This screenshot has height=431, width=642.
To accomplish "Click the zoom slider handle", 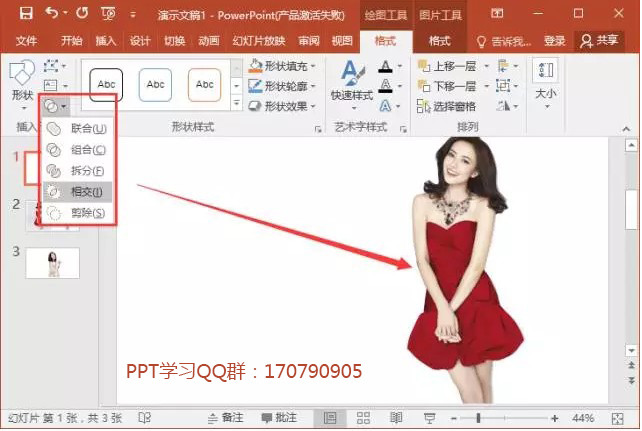I will click(478, 418).
